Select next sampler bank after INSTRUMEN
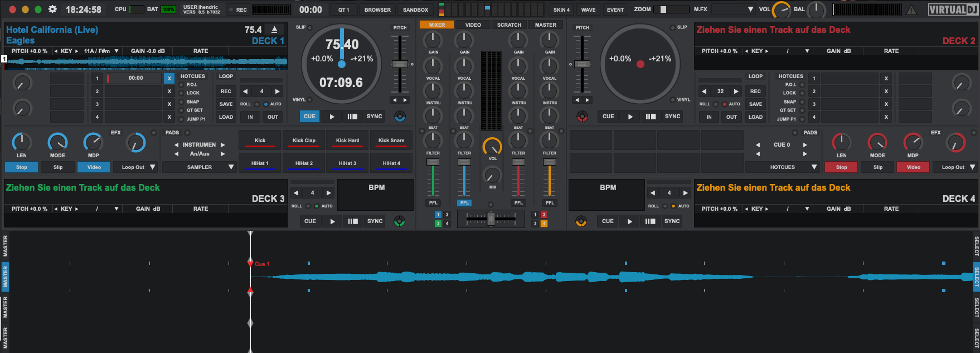980x353 pixels. point(222,144)
